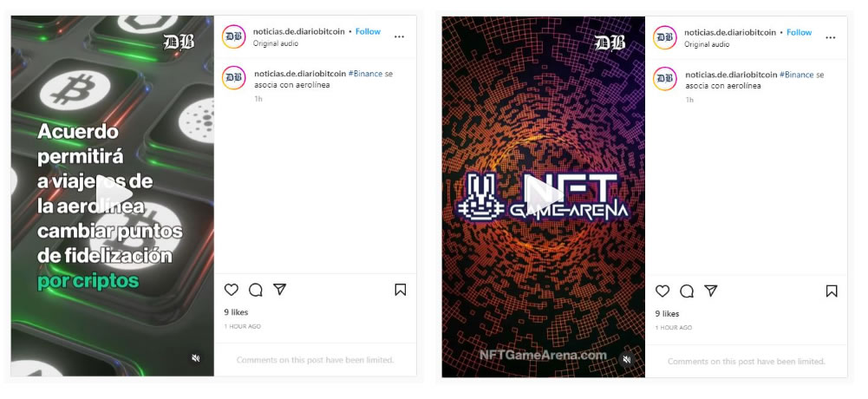Unmute the NFT Game Arena video's sound

(627, 359)
